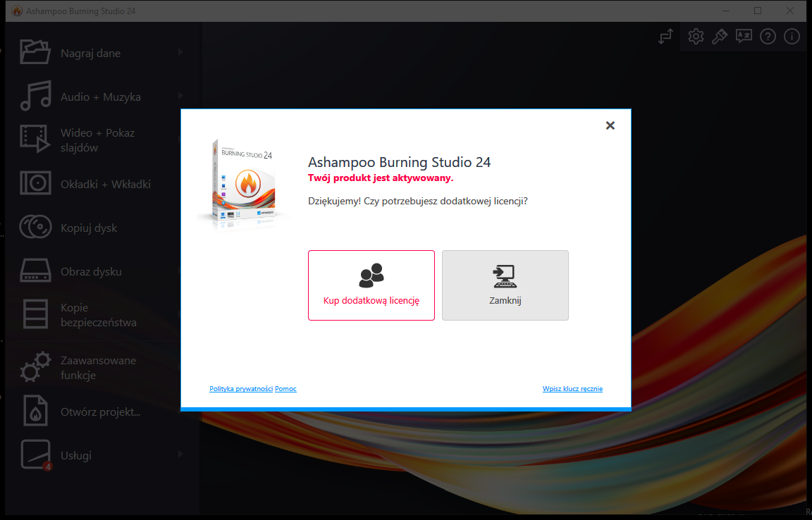Click the Usługi icon with red badge
Screen dimensions: 812x520
coord(35,454)
